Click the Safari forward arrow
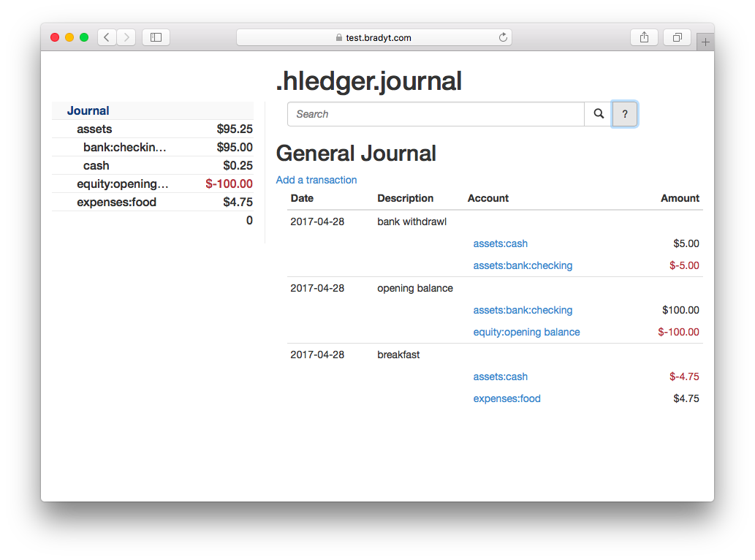 126,37
